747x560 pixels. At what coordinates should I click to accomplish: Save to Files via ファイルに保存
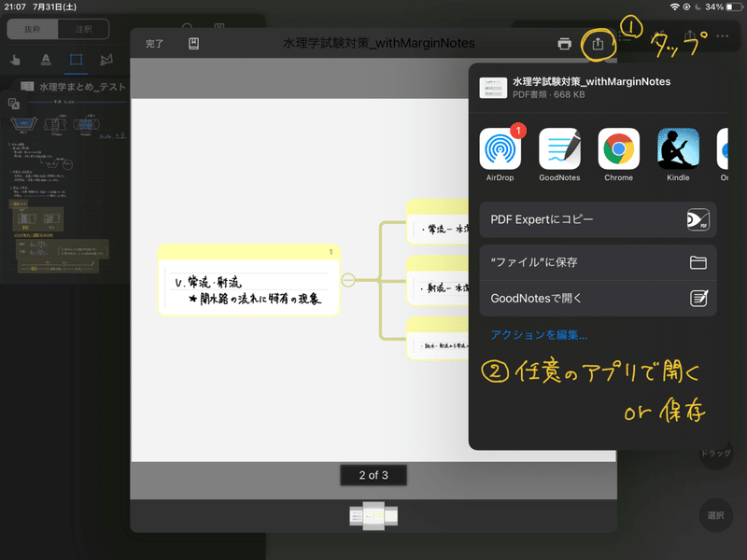click(598, 262)
